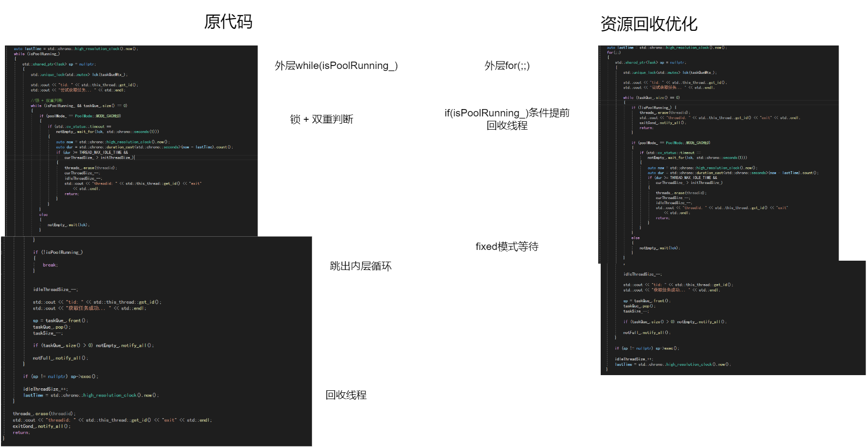Click the 资源回收优化 heading
Image resolution: width=868 pixels, height=448 pixels.
point(649,23)
